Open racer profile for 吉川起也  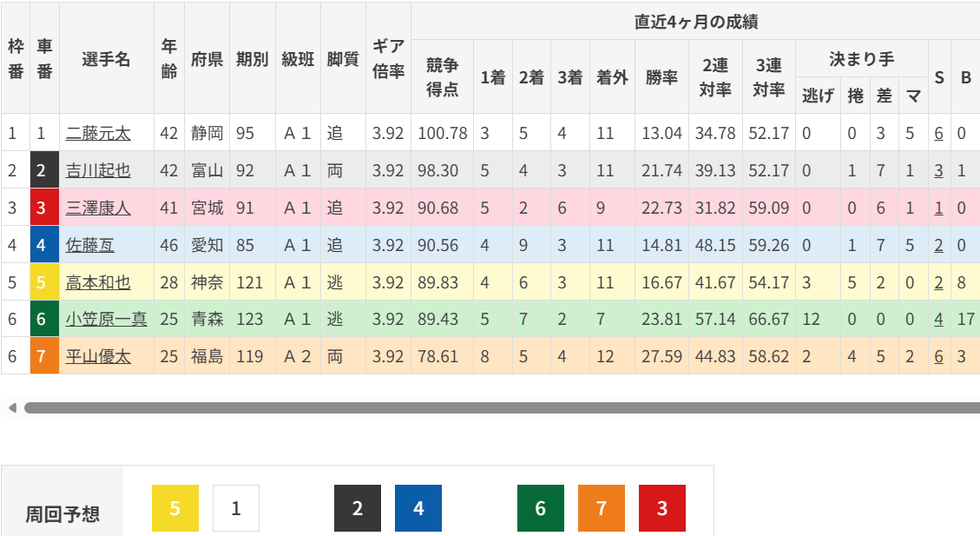point(98,171)
